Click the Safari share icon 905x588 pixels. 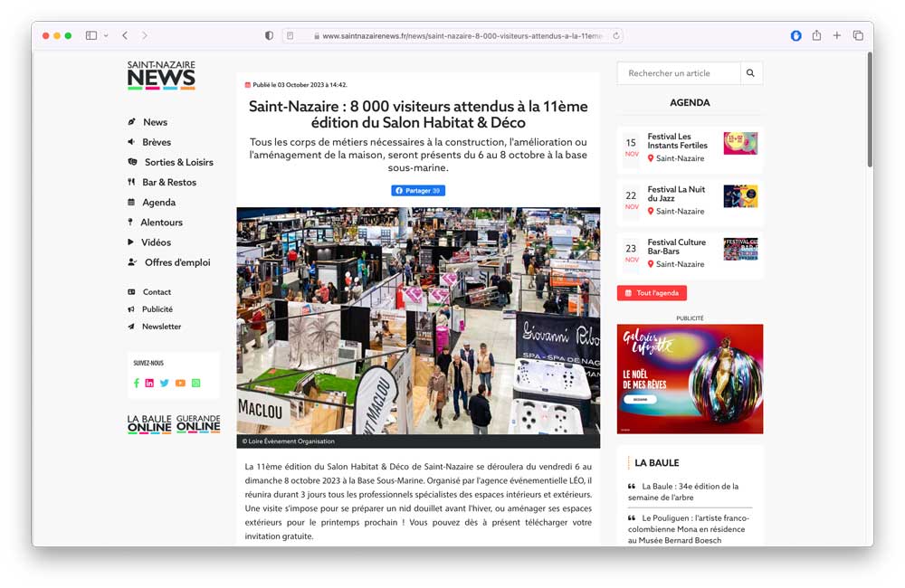[x=816, y=35]
